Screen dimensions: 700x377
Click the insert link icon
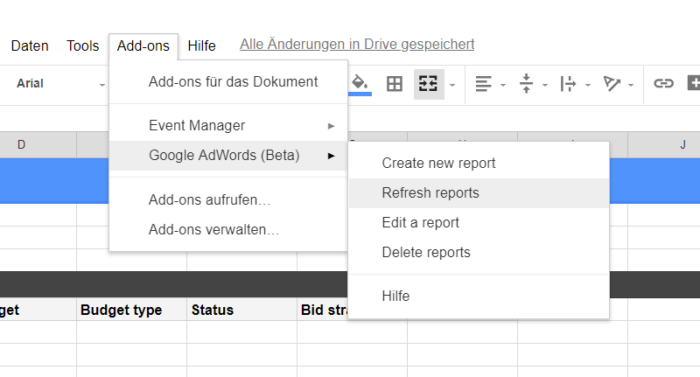663,84
